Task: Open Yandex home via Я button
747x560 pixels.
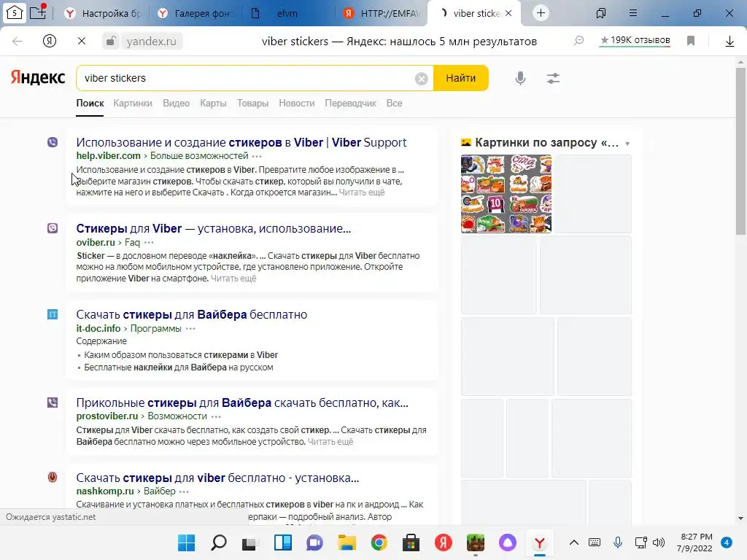Action: point(50,42)
